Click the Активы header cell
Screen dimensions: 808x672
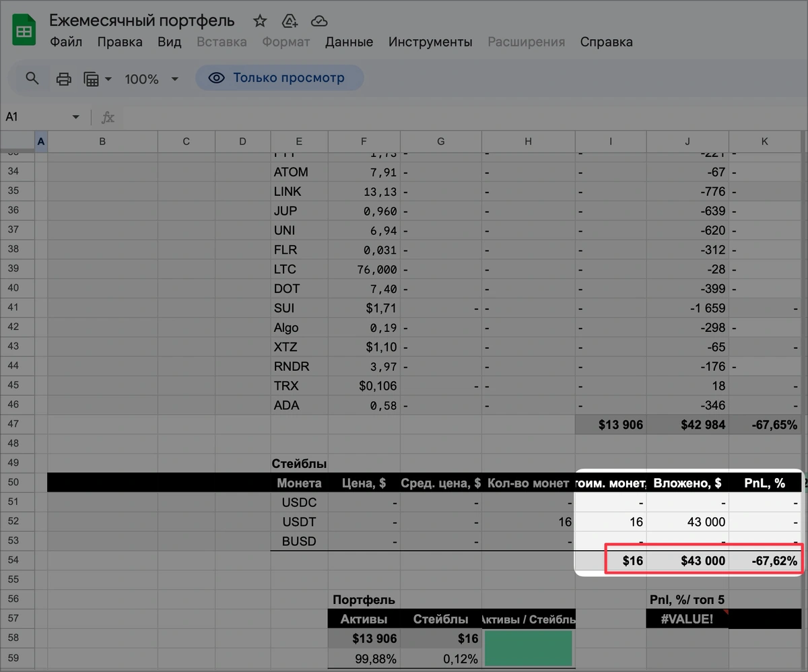pyautogui.click(x=364, y=619)
